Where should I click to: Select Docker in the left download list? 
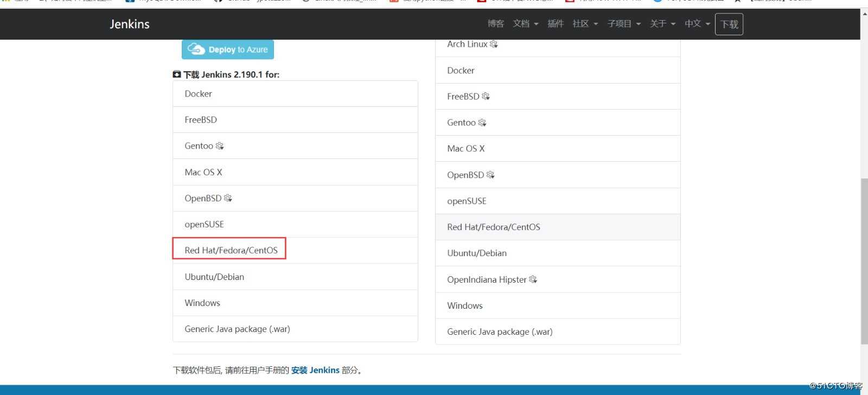click(x=295, y=94)
